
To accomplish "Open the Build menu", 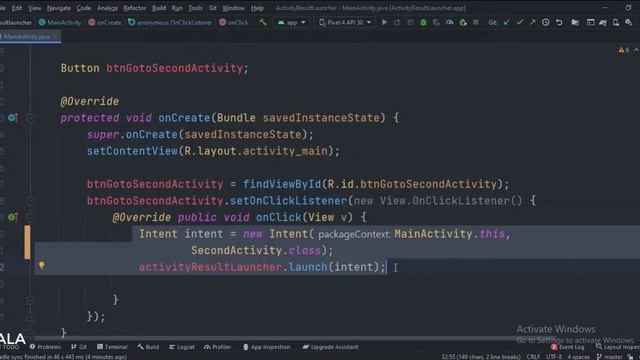I will pyautogui.click(x=159, y=8).
